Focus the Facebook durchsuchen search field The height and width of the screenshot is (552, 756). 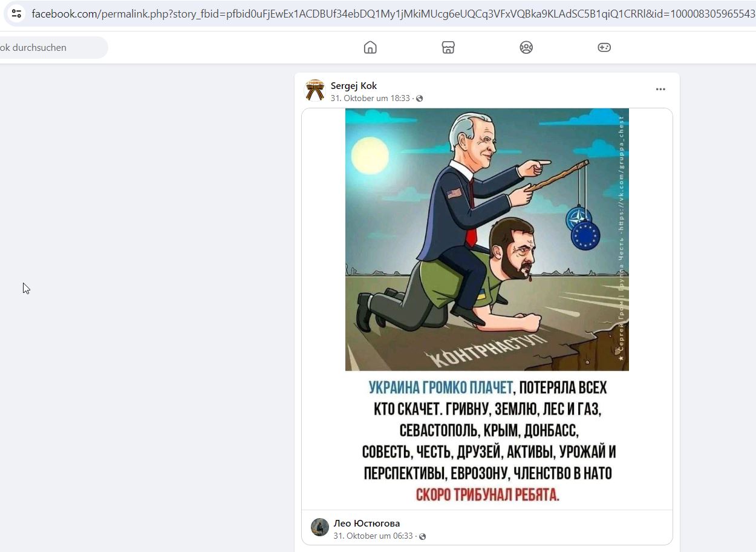tap(53, 47)
